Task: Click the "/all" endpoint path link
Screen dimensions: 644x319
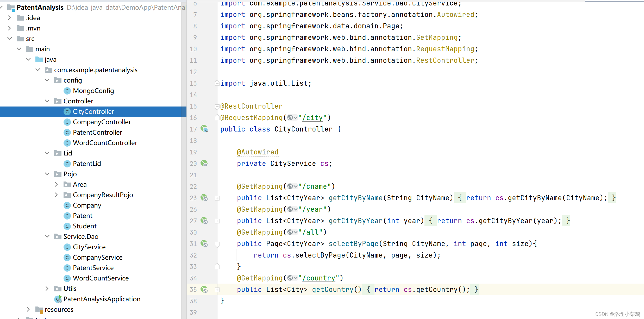Action: (x=310, y=232)
